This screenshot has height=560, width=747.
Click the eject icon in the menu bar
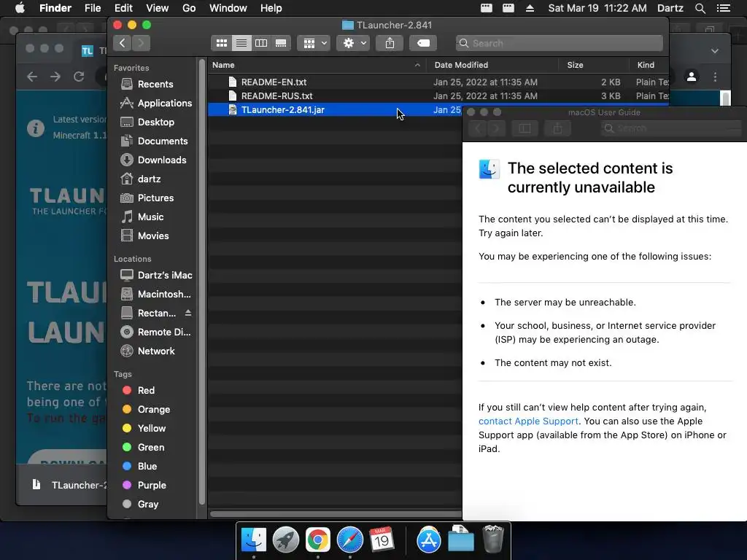(530, 8)
